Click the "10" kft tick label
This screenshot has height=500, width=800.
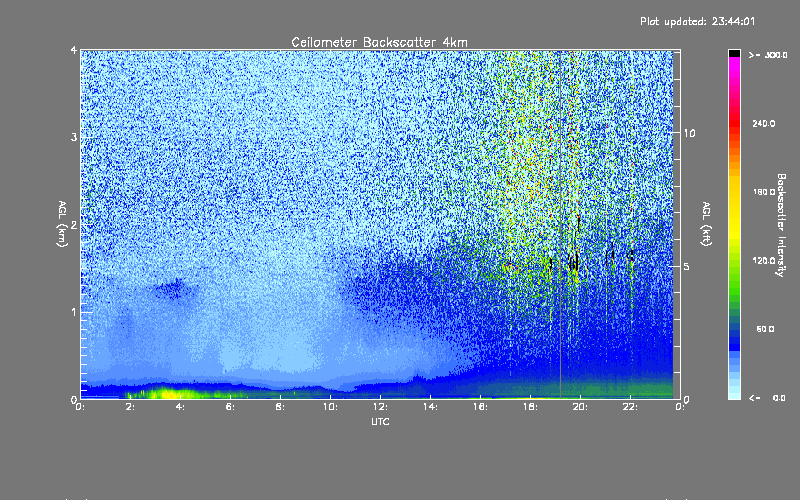click(x=689, y=133)
